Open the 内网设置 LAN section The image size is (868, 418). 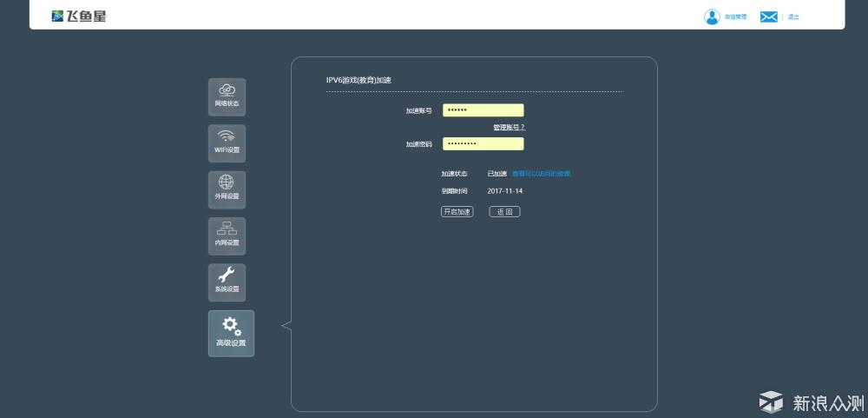pos(227,236)
